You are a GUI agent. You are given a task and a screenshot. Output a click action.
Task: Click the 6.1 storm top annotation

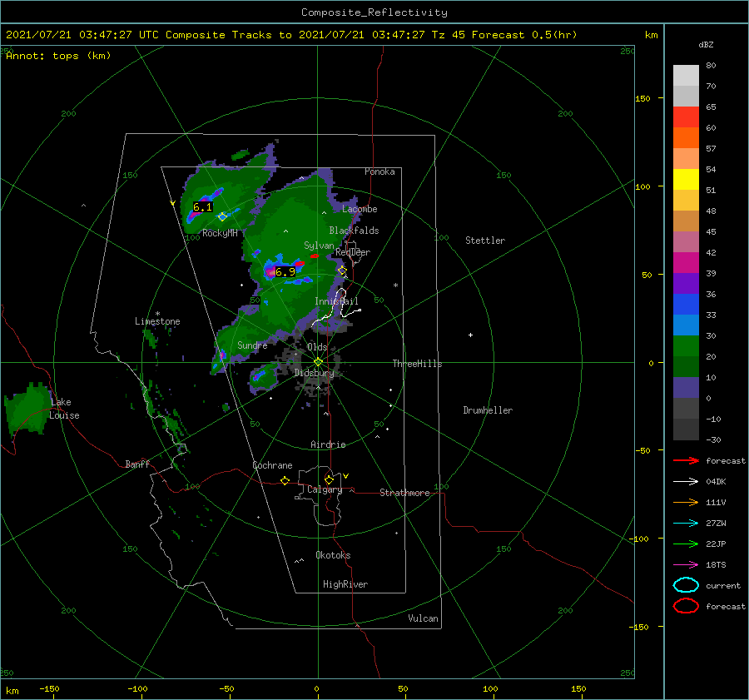[202, 207]
